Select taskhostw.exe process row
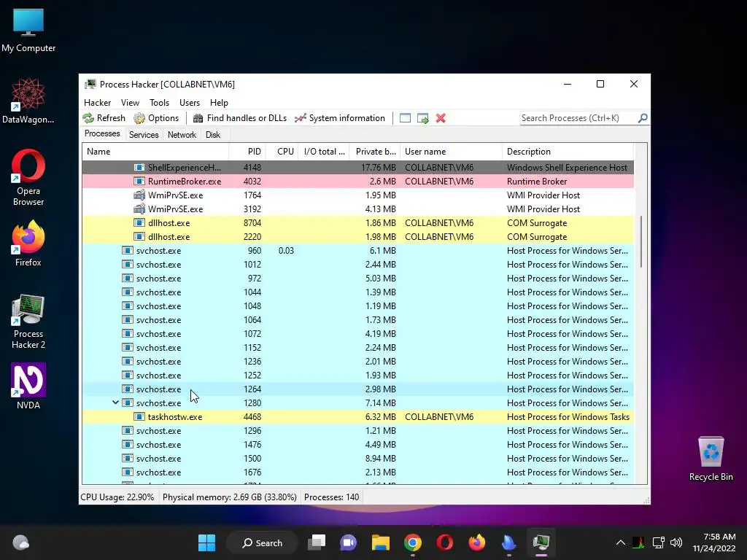 pyautogui.click(x=357, y=416)
